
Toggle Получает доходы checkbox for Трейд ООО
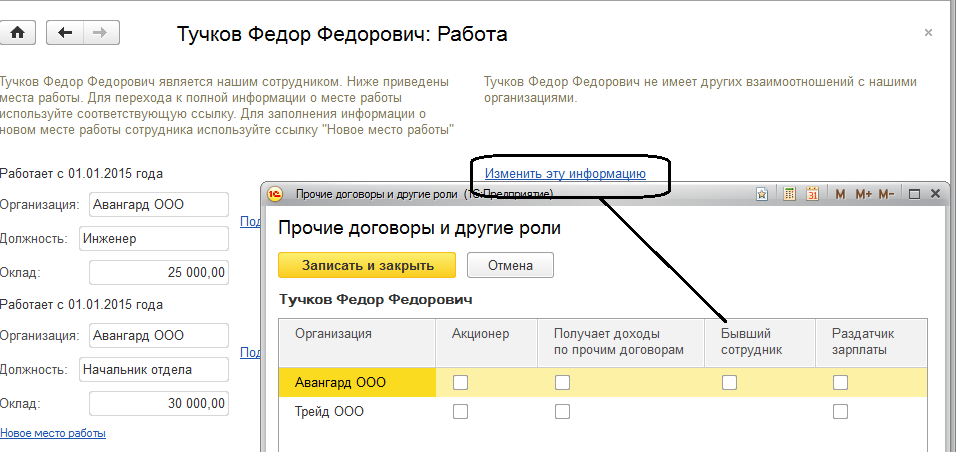point(562,411)
